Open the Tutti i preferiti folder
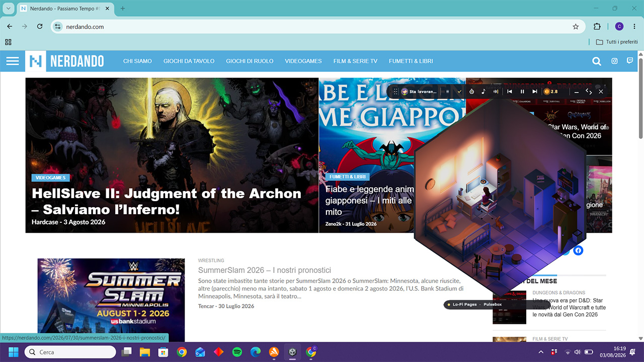 (617, 42)
